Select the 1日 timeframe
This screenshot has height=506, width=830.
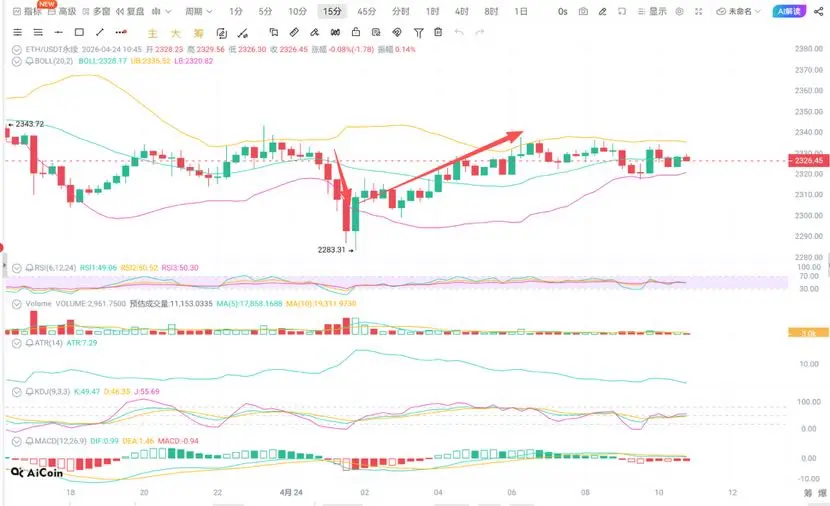(x=521, y=11)
